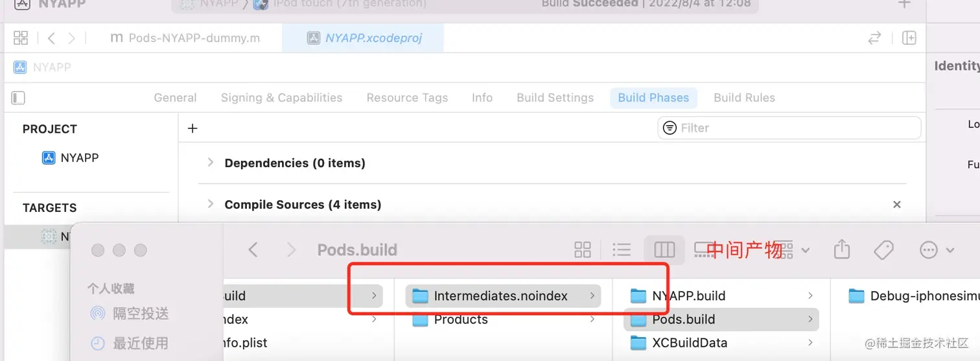
Task: Open the Build Settings tab
Action: pos(555,98)
